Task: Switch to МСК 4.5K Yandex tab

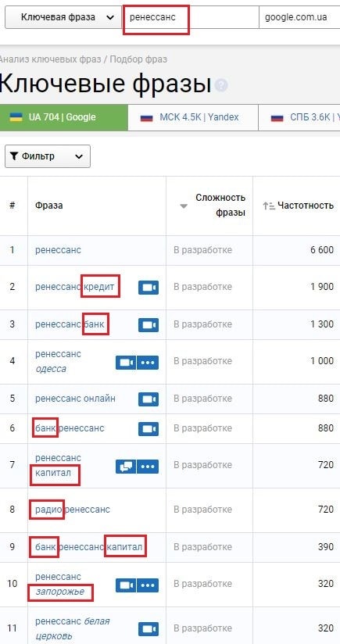Action: click(193, 117)
